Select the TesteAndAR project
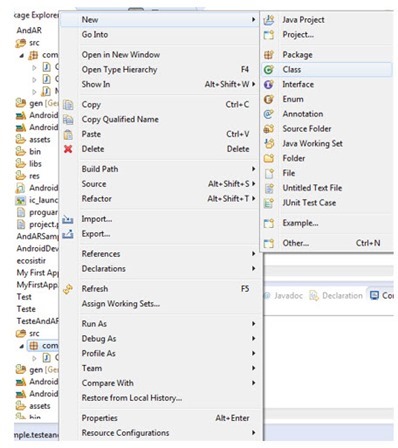Image resolution: width=398 pixels, height=448 pixels. (x=37, y=321)
